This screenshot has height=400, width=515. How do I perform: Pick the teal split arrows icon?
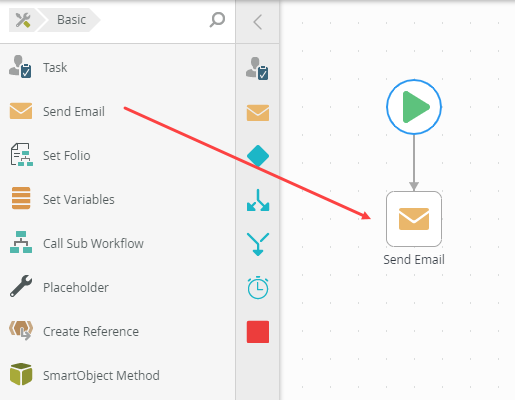pos(258,200)
